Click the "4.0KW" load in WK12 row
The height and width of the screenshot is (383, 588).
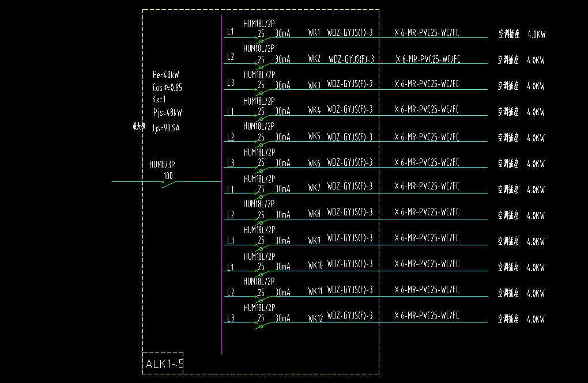point(536,319)
